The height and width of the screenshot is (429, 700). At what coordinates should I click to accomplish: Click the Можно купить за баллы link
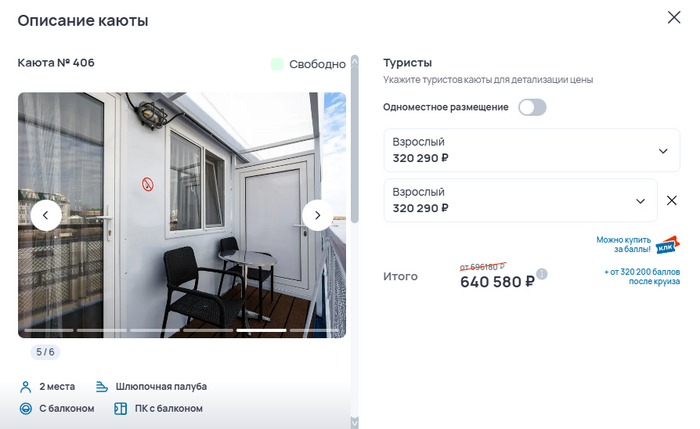coord(623,244)
